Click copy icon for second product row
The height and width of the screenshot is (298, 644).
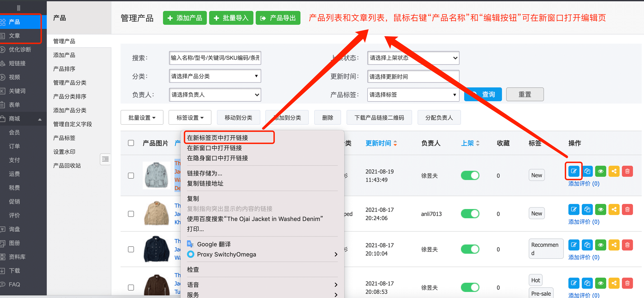click(x=587, y=209)
